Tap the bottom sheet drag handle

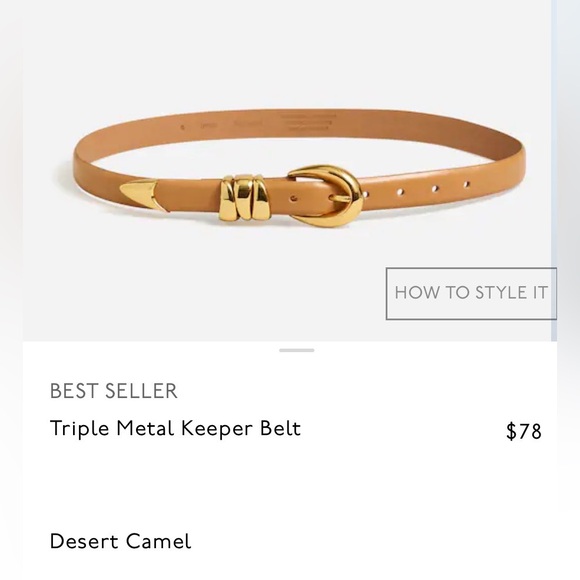click(297, 350)
